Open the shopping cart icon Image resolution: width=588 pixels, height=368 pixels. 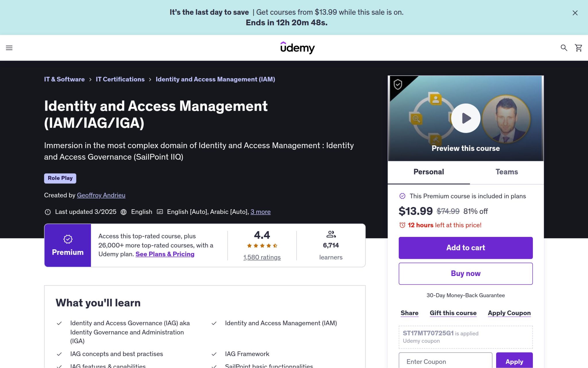coord(579,48)
